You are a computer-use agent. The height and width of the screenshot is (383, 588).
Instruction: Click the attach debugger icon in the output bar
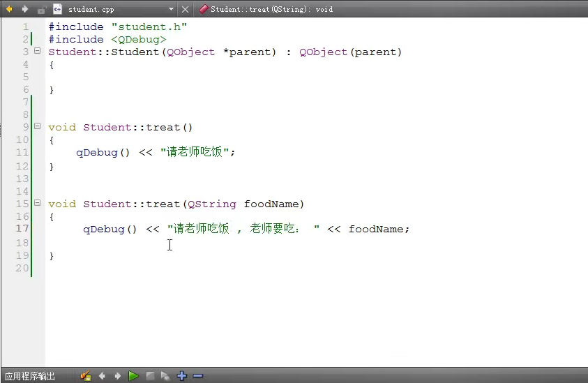[165, 375]
